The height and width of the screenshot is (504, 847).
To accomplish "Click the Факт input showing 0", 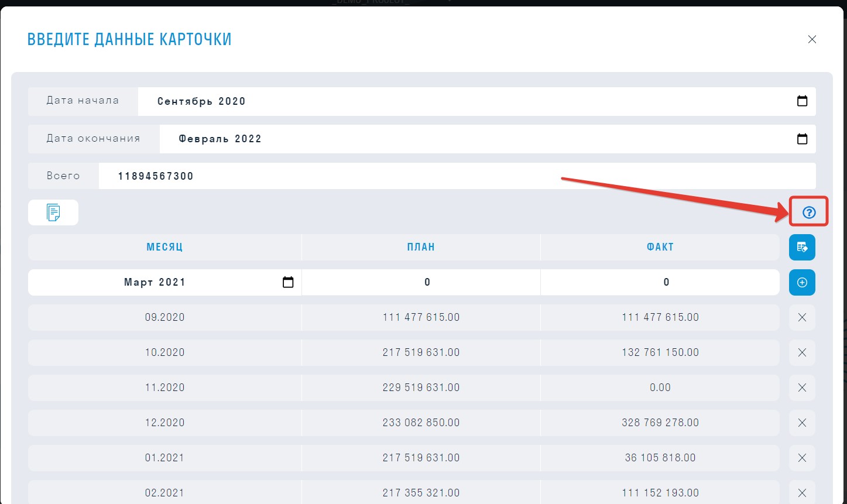I will (660, 282).
